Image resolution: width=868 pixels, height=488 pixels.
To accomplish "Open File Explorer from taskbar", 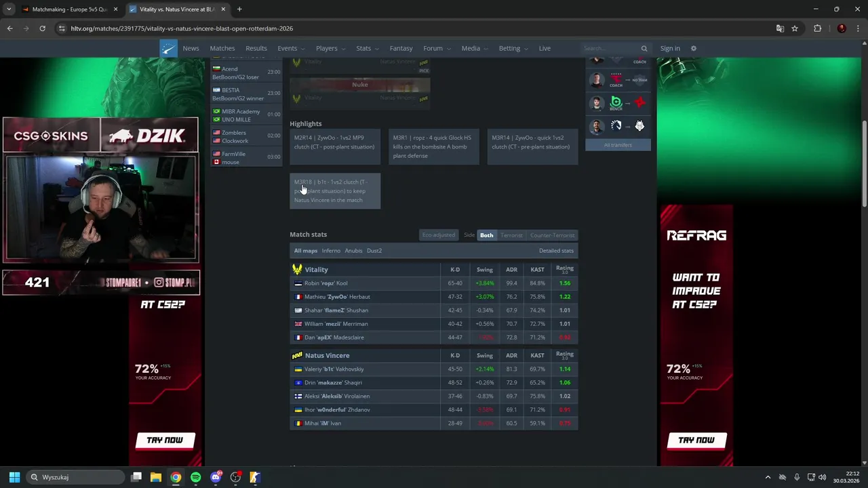I will tap(155, 477).
